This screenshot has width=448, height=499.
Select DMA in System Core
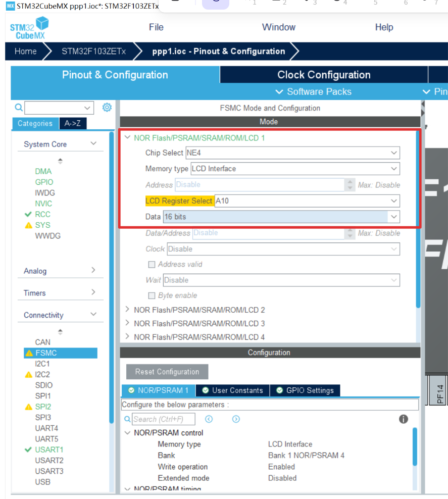43,172
